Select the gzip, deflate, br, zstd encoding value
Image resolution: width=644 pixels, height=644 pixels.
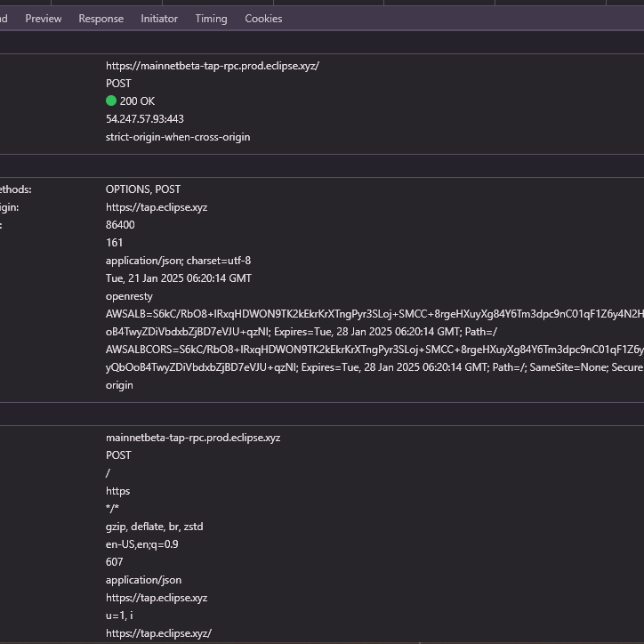[154, 527]
